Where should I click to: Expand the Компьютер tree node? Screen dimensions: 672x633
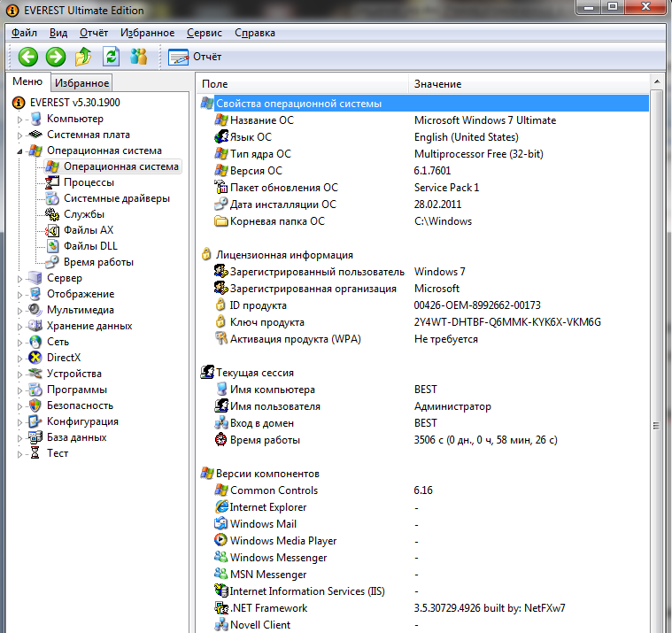coord(19,120)
